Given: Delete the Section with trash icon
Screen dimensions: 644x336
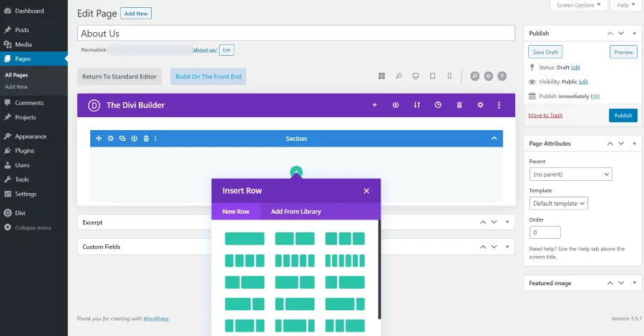Looking at the screenshot, I should (x=146, y=139).
